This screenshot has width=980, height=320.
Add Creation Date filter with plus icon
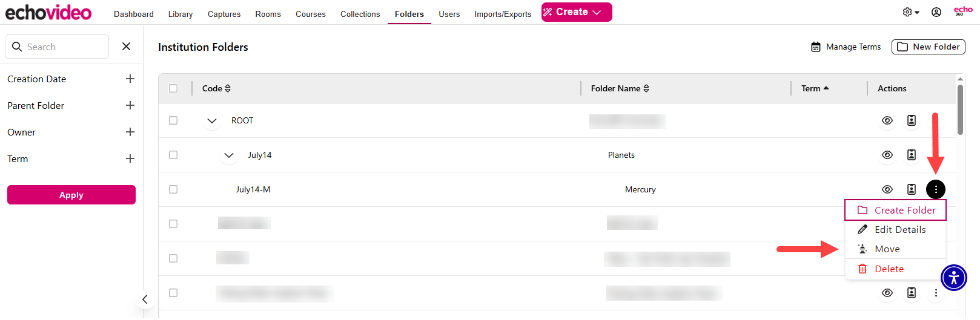(130, 79)
